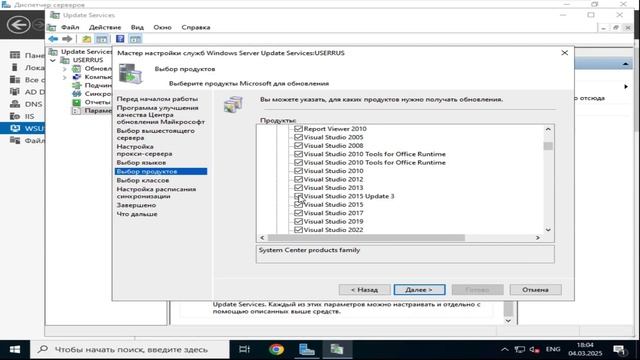The height and width of the screenshot is (360, 640).
Task: Expand the actions pane submenu arrow
Action: [x=626, y=87]
